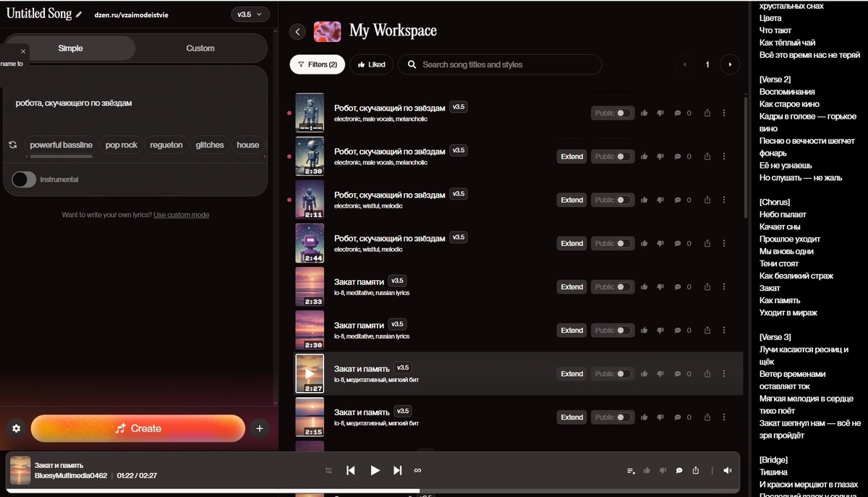Screen dimensions: 868x497
Task: Click the song description text field
Action: tap(135, 103)
